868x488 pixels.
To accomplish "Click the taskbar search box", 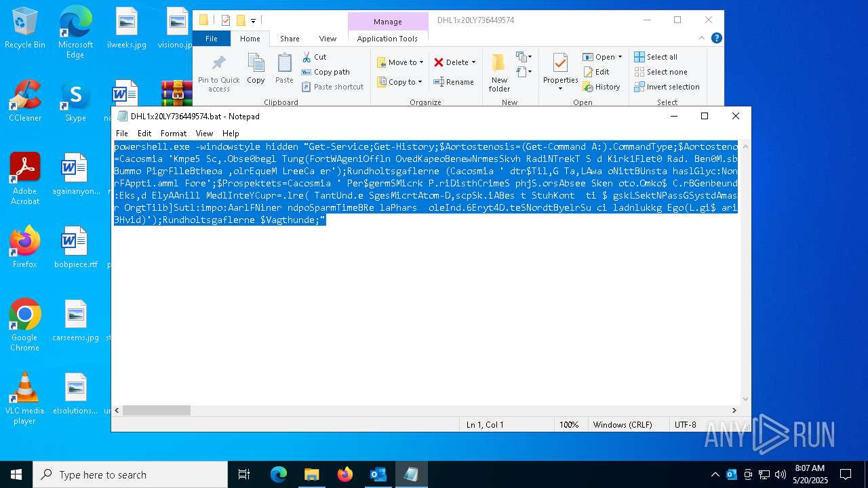I will [130, 474].
